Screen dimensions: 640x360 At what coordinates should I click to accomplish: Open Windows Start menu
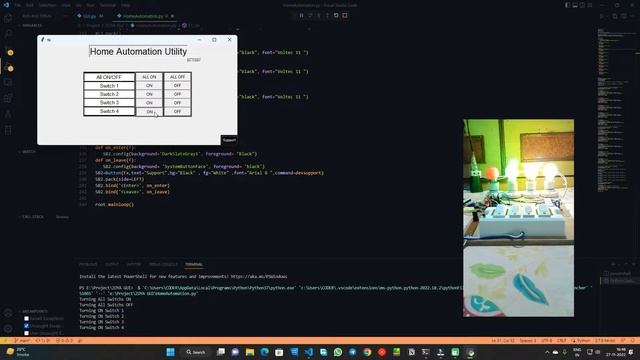click(171, 352)
